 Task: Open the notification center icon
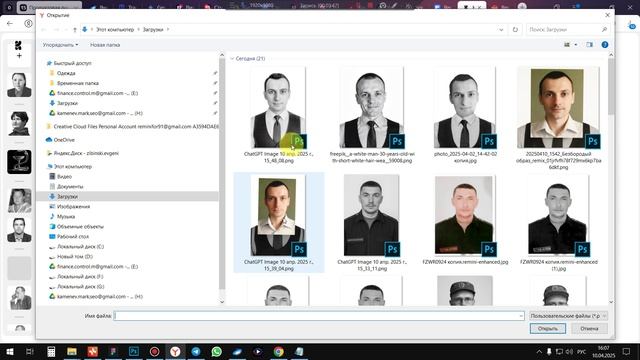click(627, 351)
